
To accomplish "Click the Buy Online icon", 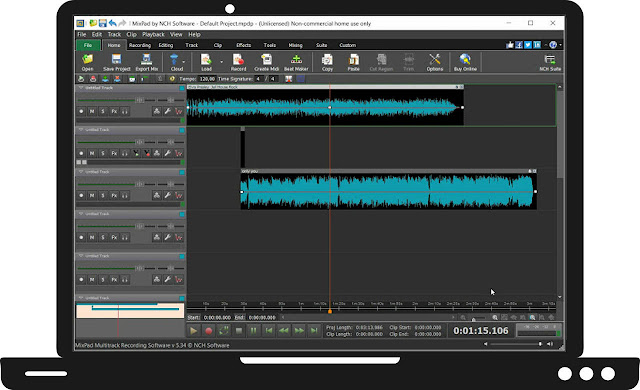I will coord(465,60).
